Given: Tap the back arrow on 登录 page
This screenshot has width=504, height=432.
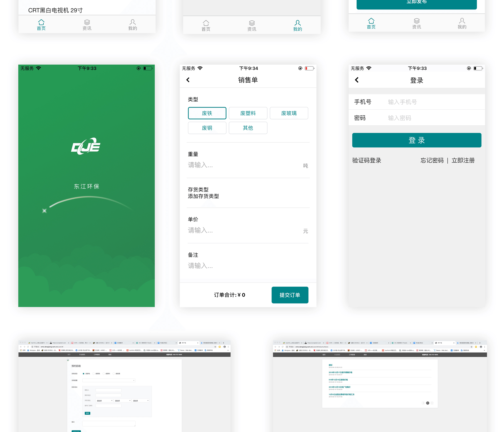Looking at the screenshot, I should tap(357, 80).
